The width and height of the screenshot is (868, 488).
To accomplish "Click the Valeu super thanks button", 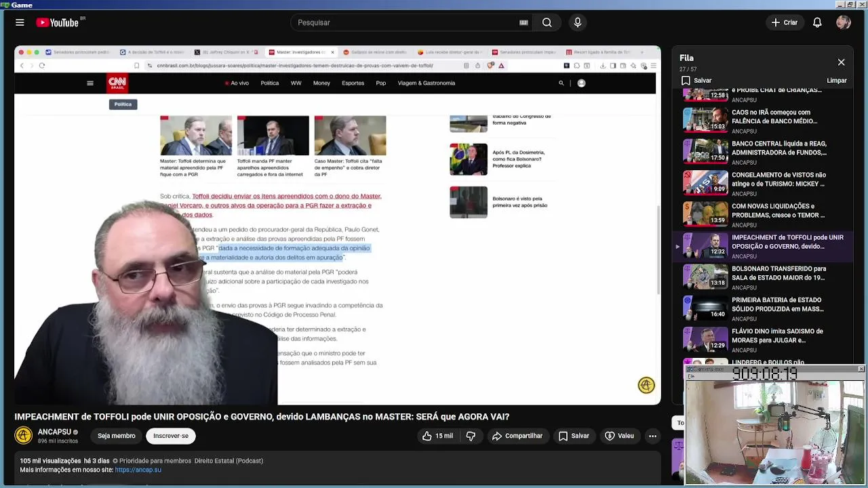I will (x=619, y=436).
